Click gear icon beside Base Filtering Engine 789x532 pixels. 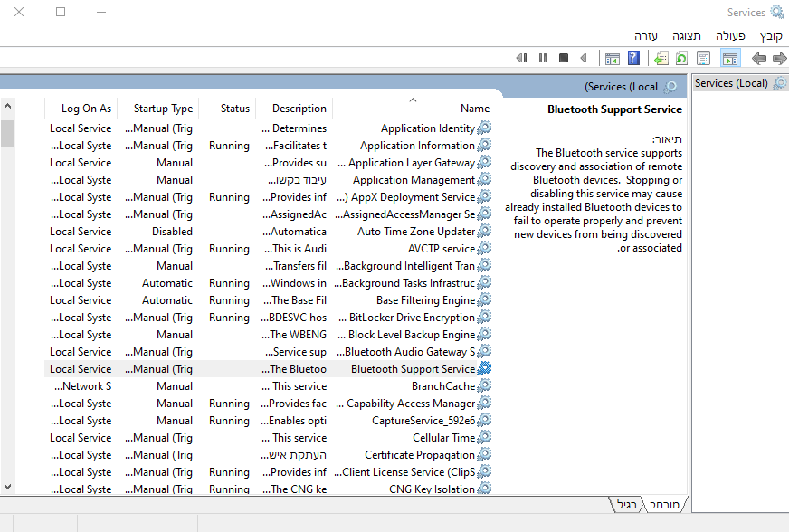[x=484, y=300]
